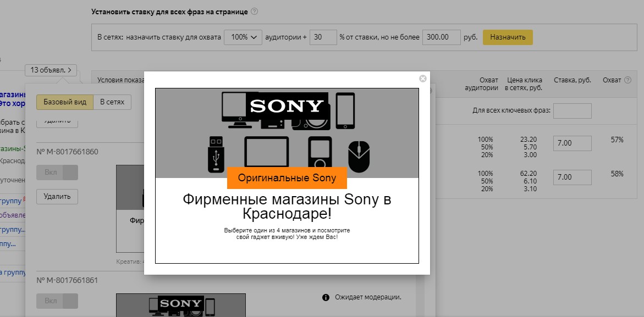Click the 62.20 click price value
This screenshot has height=317, width=644.
528,174
